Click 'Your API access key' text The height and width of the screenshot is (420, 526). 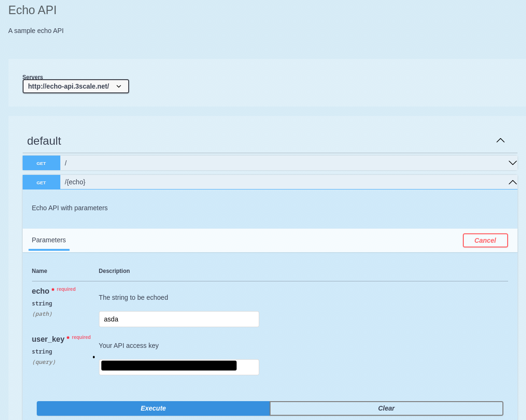[129, 346]
